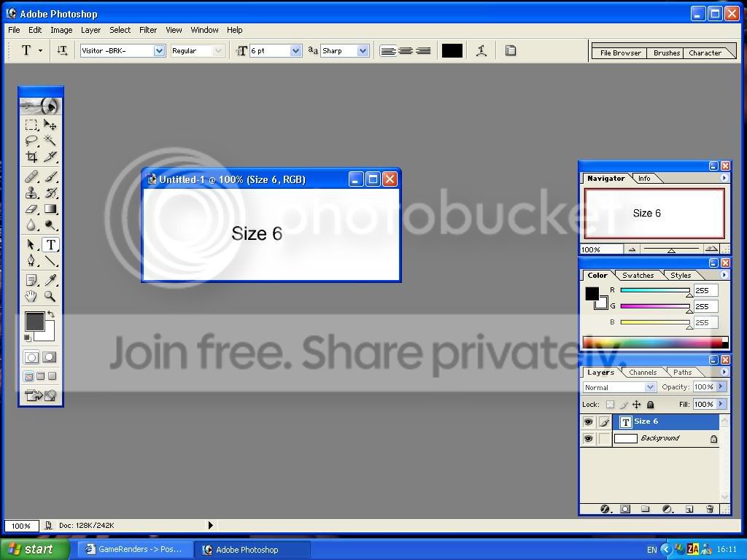Activate the Zoom tool
Image resolution: width=747 pixels, height=560 pixels.
click(x=50, y=296)
